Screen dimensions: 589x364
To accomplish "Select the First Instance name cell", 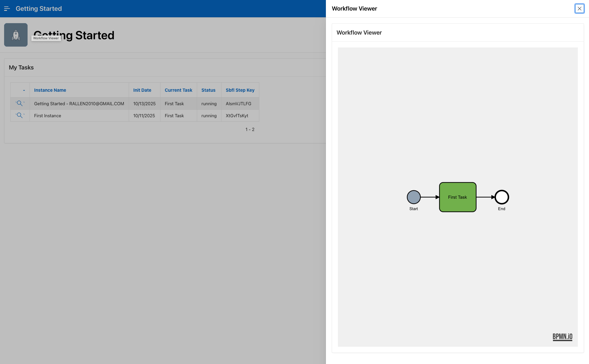I will [x=48, y=116].
